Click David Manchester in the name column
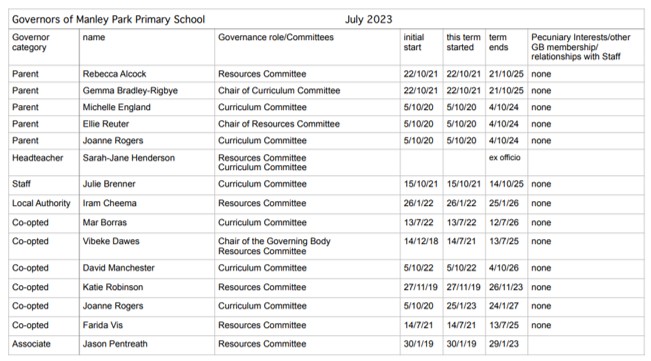The height and width of the screenshot is (361, 651). (x=118, y=268)
